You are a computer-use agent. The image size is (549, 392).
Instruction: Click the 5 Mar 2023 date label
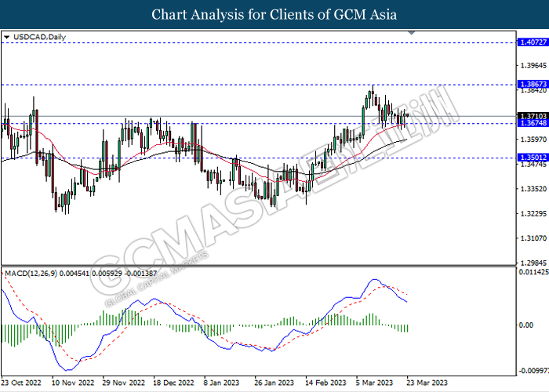(375, 383)
